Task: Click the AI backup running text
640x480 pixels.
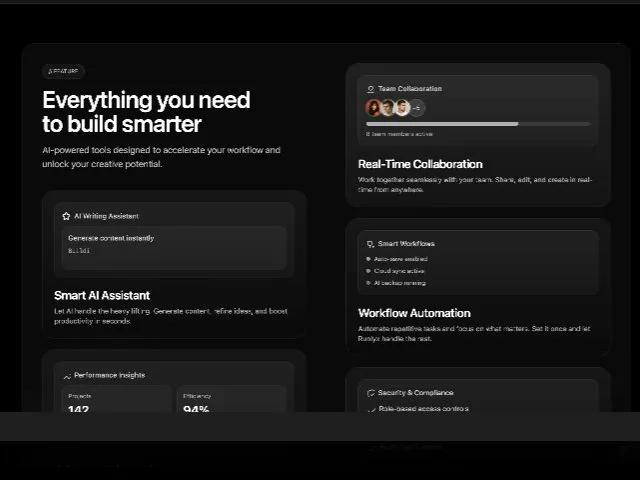Action: click(x=400, y=283)
